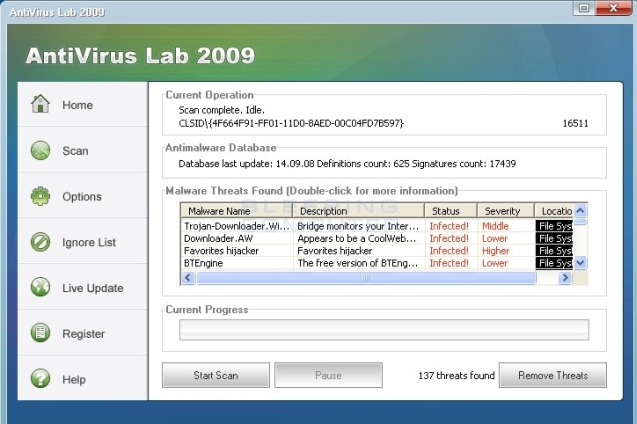Image resolution: width=637 pixels, height=424 pixels.
Task: Click the File Sys location of BTEngine row
Action: click(555, 263)
